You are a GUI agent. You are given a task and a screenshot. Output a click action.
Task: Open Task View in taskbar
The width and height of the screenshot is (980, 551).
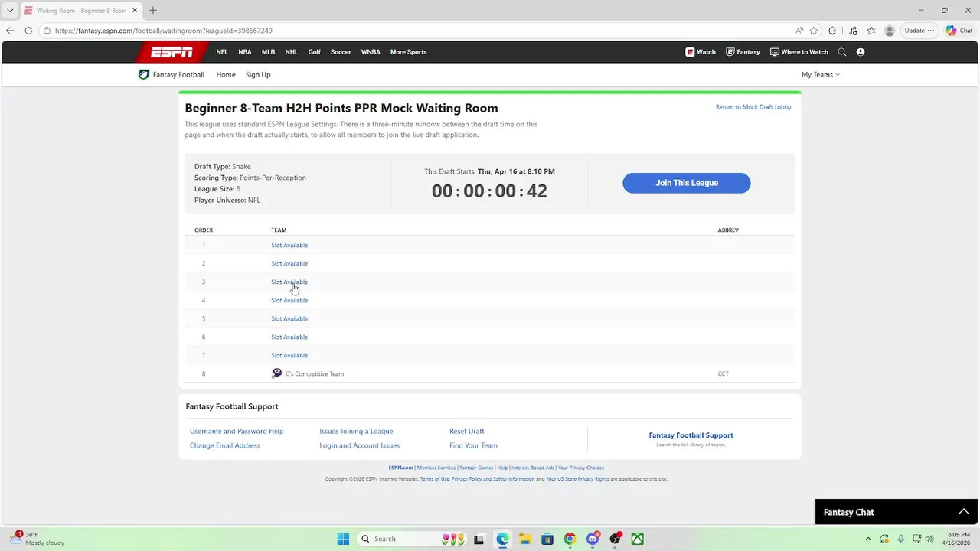[479, 539]
